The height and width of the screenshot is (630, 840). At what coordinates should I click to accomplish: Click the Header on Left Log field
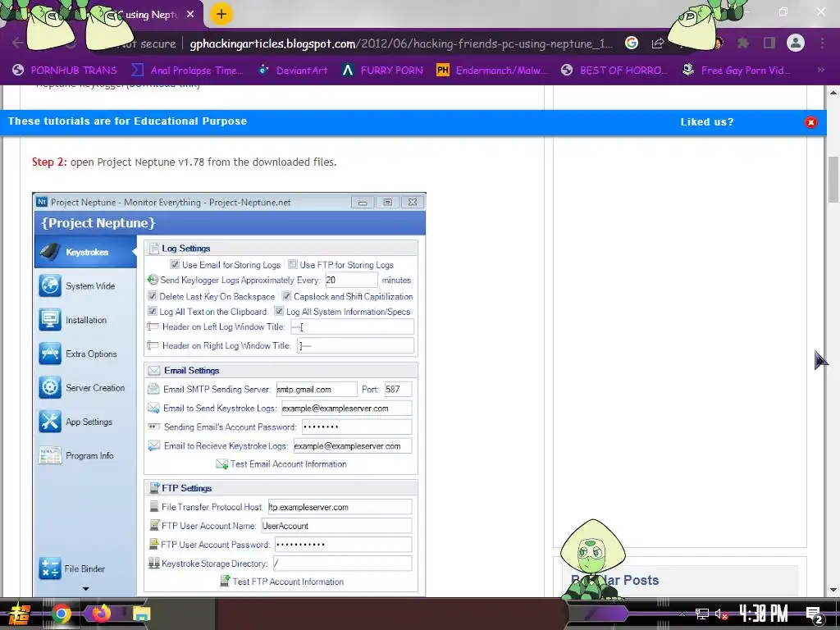[x=352, y=326]
